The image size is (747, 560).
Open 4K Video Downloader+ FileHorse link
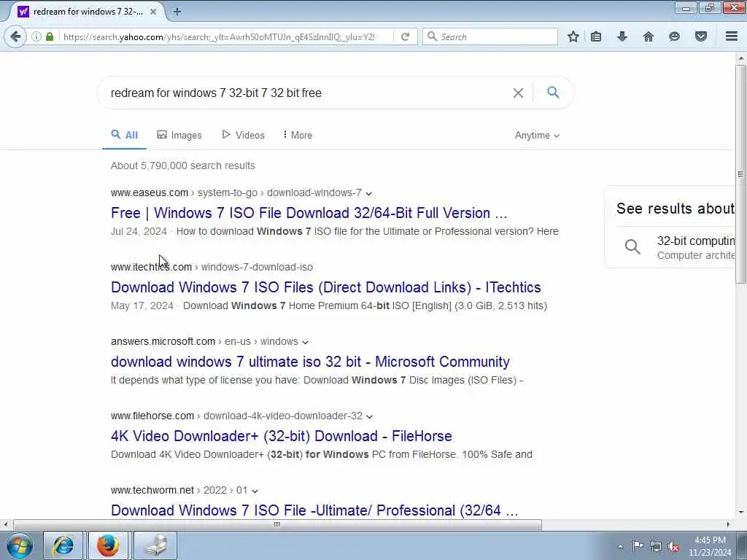(x=282, y=436)
